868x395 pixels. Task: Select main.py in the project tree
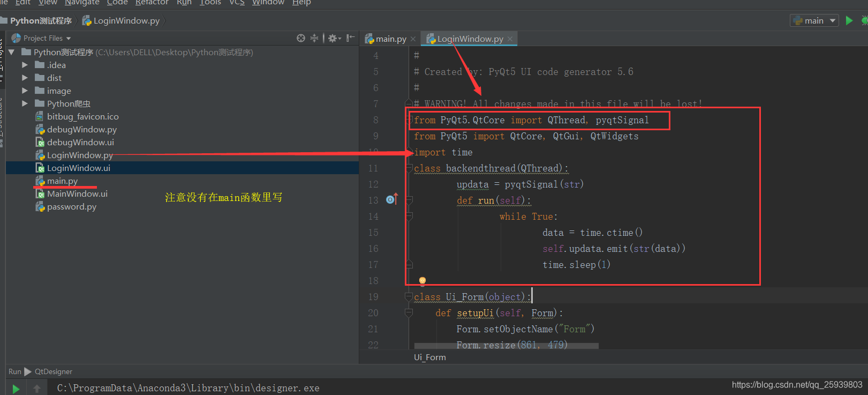tap(62, 181)
